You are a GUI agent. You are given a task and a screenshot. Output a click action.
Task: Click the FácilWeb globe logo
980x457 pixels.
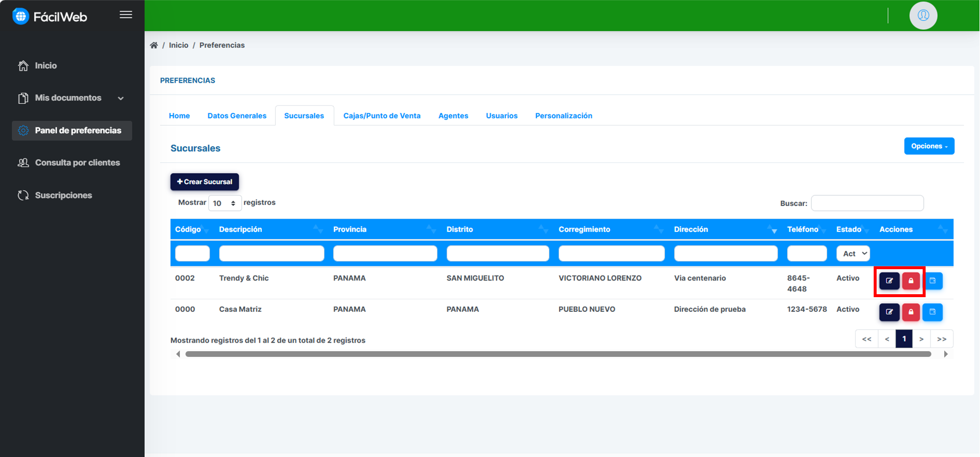[21, 16]
